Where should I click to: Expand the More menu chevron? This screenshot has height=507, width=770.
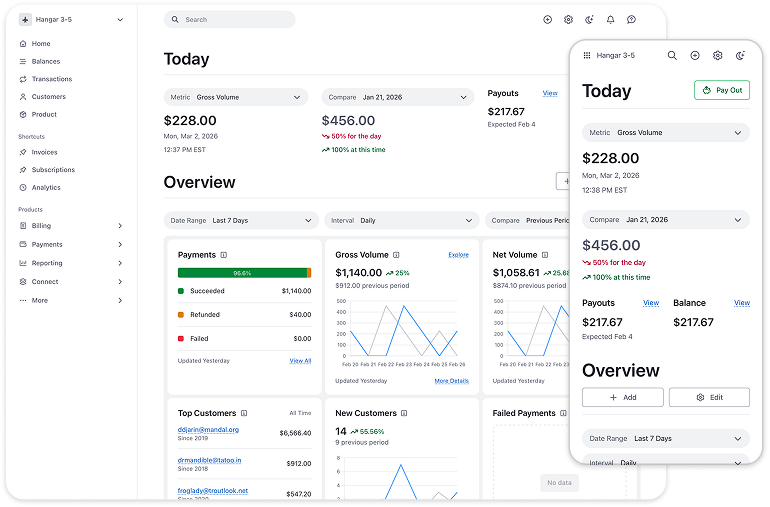120,300
